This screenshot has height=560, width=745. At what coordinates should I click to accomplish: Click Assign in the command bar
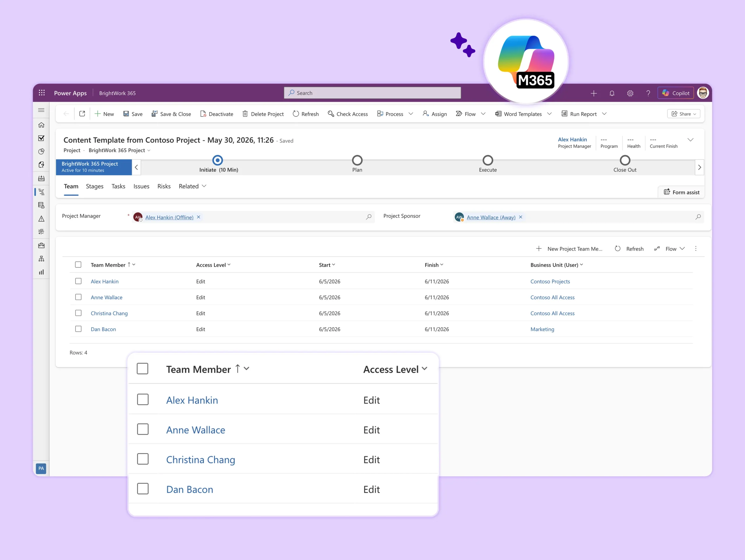click(x=434, y=114)
